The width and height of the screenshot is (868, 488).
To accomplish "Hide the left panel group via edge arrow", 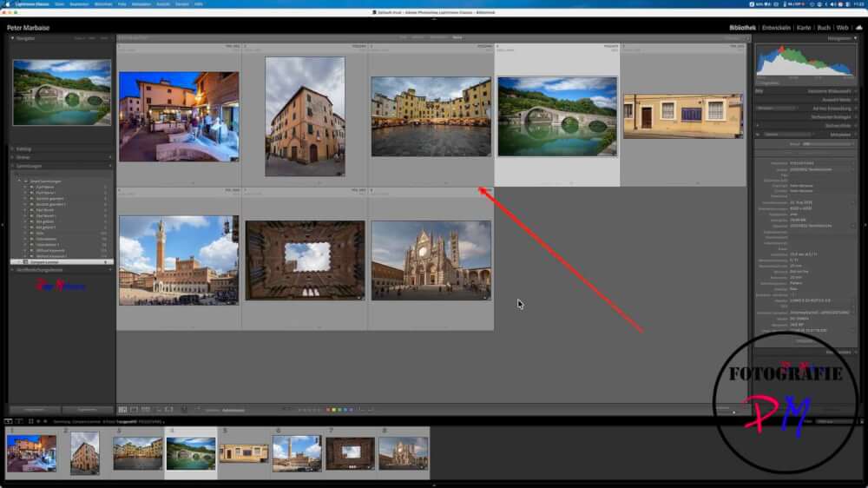I will pyautogui.click(x=3, y=225).
